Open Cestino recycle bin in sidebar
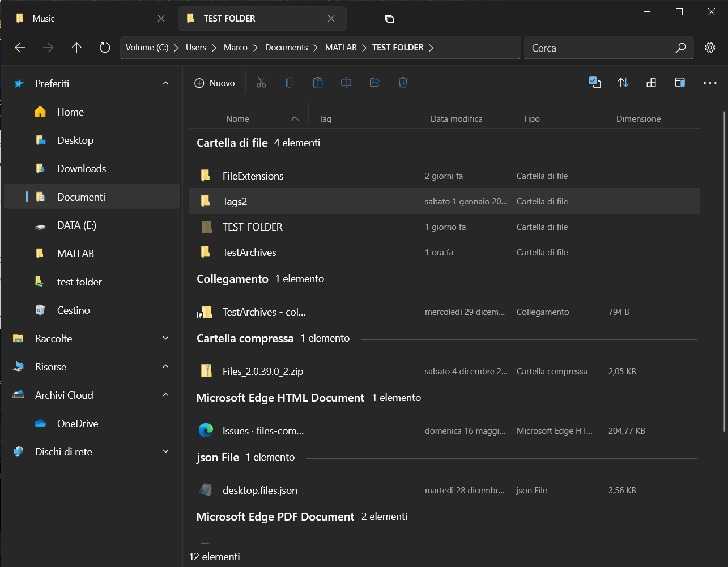728x567 pixels. 92,310
